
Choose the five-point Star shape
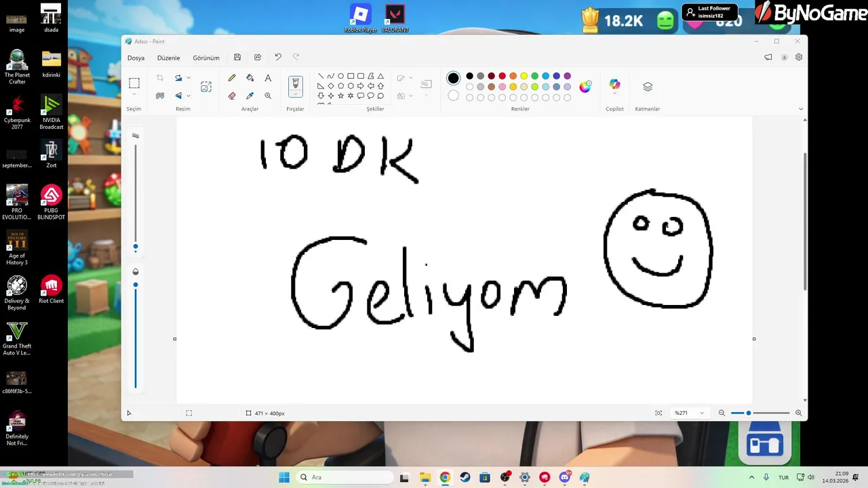pos(340,96)
